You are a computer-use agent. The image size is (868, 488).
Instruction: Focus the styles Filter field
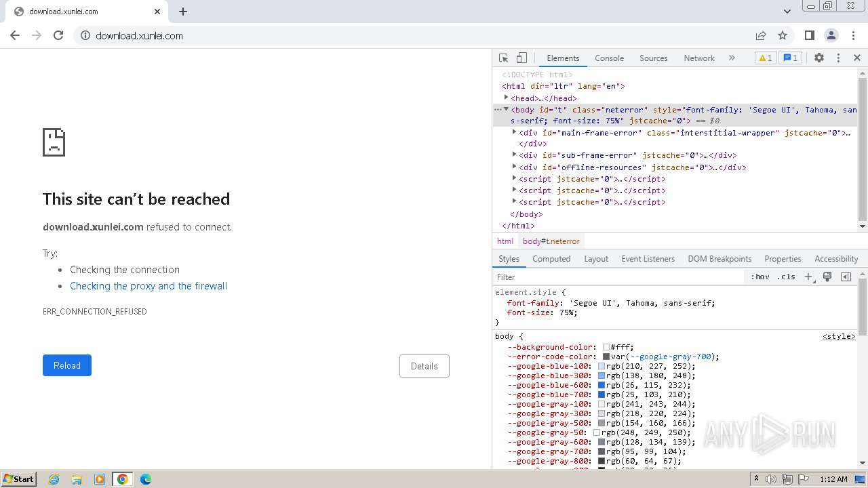(x=619, y=277)
